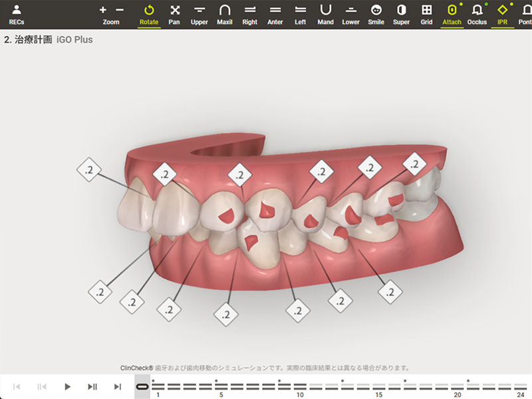Click the rotate tool in toolbar
The height and width of the screenshot is (399, 532).
[149, 14]
